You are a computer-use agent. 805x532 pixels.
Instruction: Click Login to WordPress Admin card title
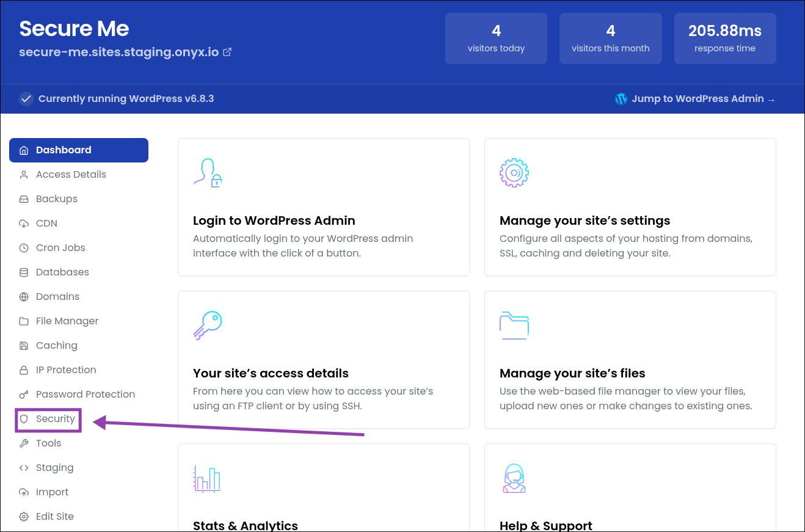274,220
